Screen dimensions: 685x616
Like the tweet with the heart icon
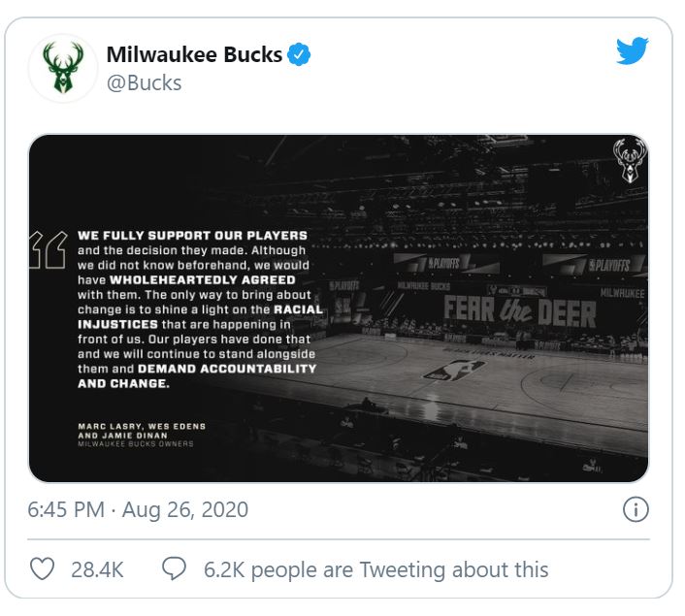pos(42,568)
